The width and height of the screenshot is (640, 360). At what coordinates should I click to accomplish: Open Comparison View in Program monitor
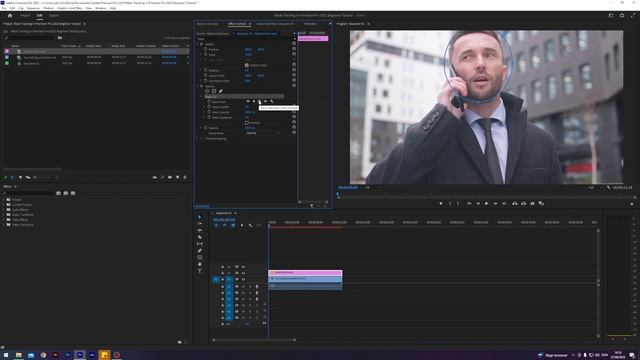[x=541, y=203]
